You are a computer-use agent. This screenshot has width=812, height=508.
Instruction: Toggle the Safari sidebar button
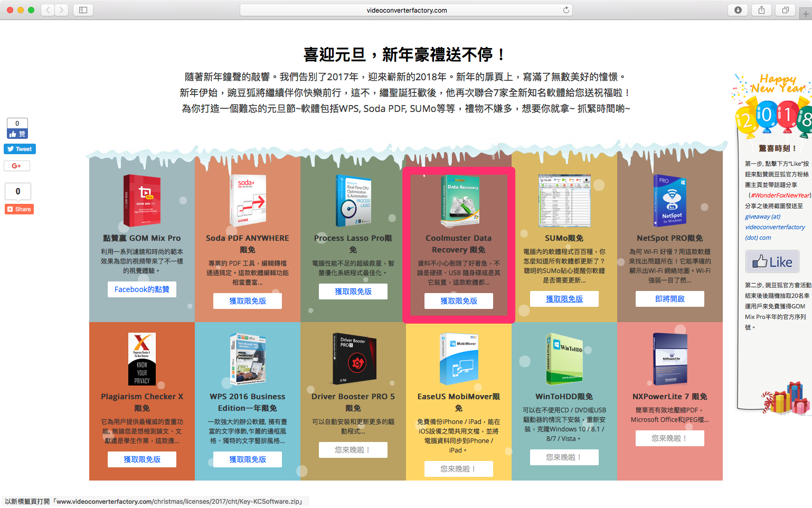(83, 10)
